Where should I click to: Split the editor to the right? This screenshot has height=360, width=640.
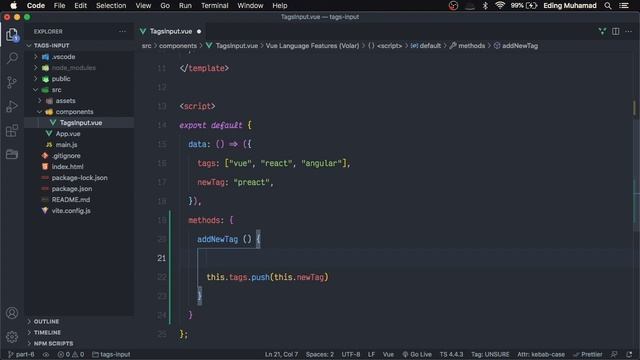616,31
